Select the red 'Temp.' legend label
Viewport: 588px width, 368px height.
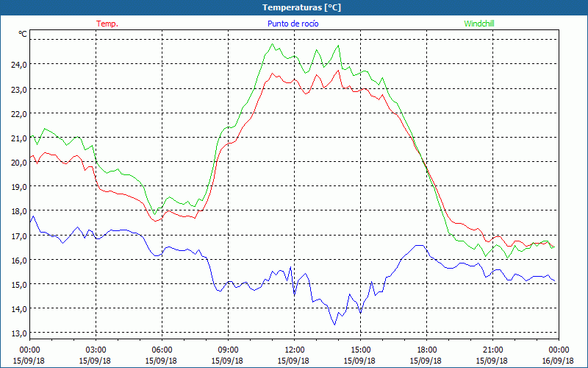[107, 24]
